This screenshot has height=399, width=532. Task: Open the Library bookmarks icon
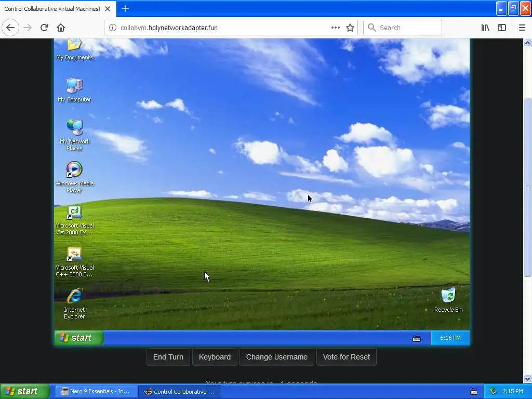click(x=485, y=28)
